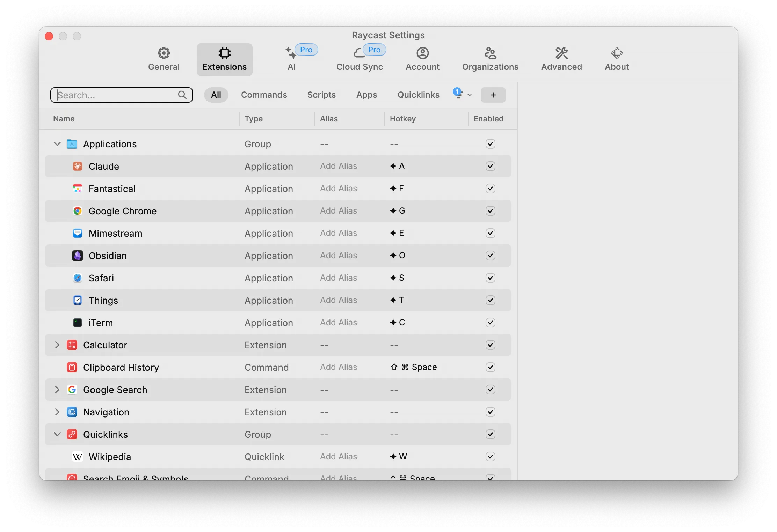The height and width of the screenshot is (532, 777).
Task: Collapse the Quicklinks group
Action: (57, 434)
